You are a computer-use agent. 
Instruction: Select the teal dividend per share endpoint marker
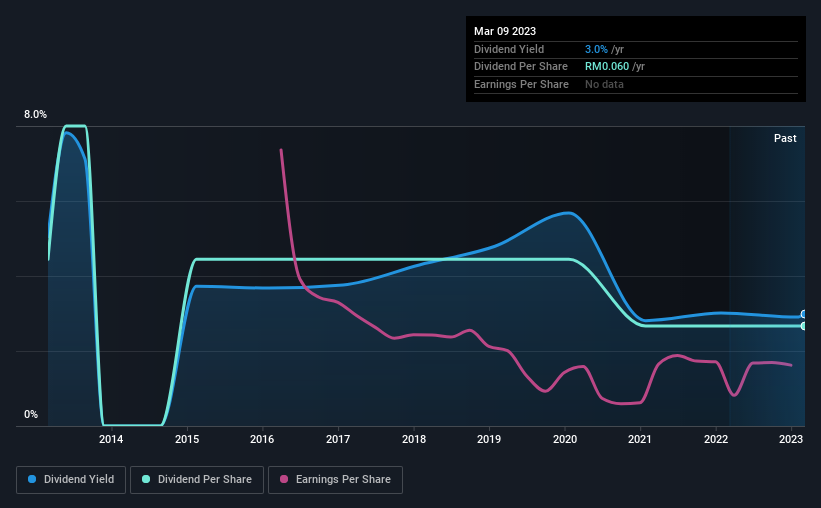[803, 326]
